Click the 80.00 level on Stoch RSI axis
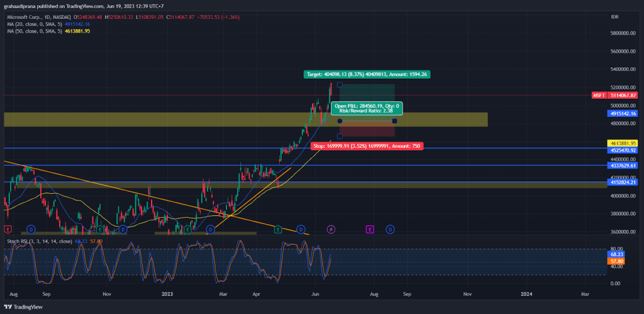The image size is (644, 314). (616, 249)
